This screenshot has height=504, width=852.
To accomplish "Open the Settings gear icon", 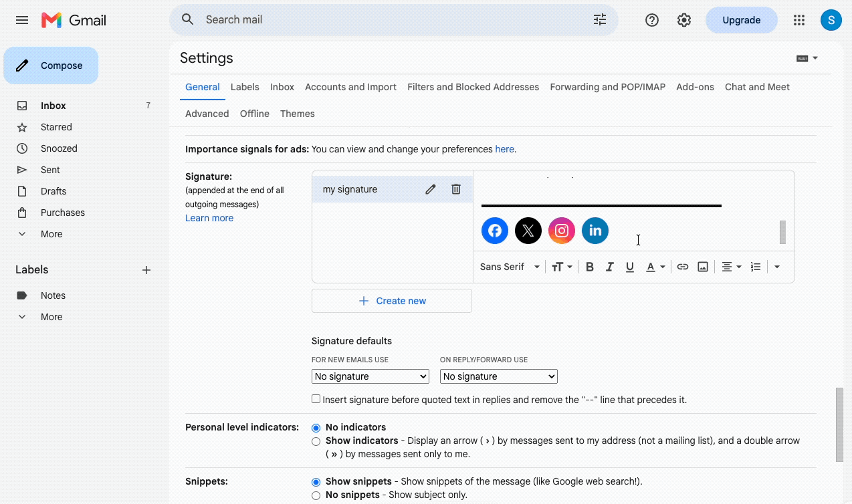I will pyautogui.click(x=683, y=20).
